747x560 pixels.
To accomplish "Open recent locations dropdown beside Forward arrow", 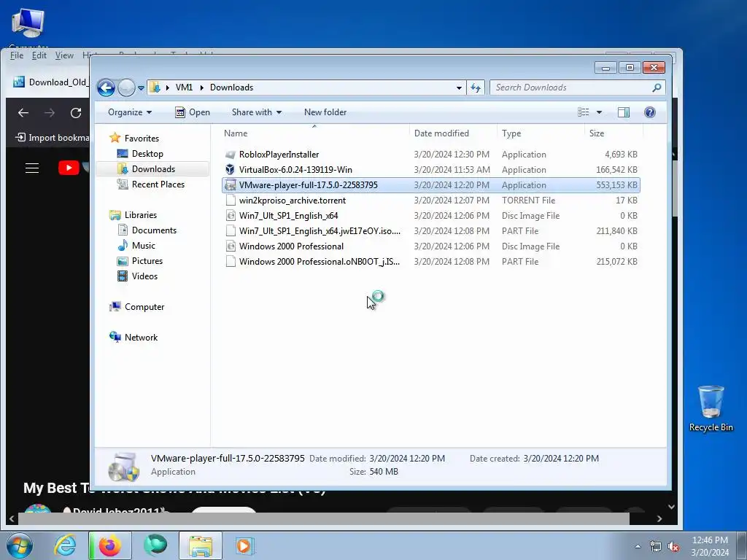I will 141,88.
